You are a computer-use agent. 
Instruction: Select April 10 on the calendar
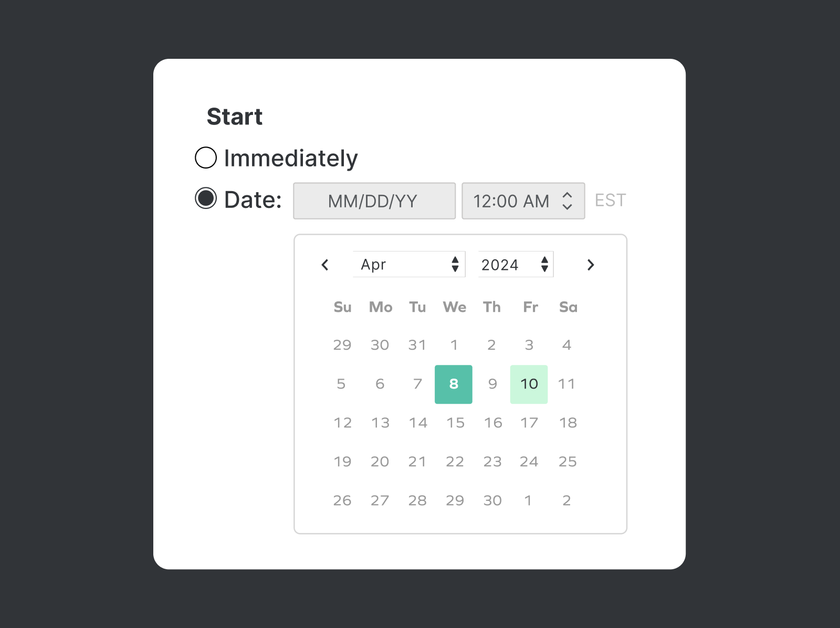coord(529,384)
